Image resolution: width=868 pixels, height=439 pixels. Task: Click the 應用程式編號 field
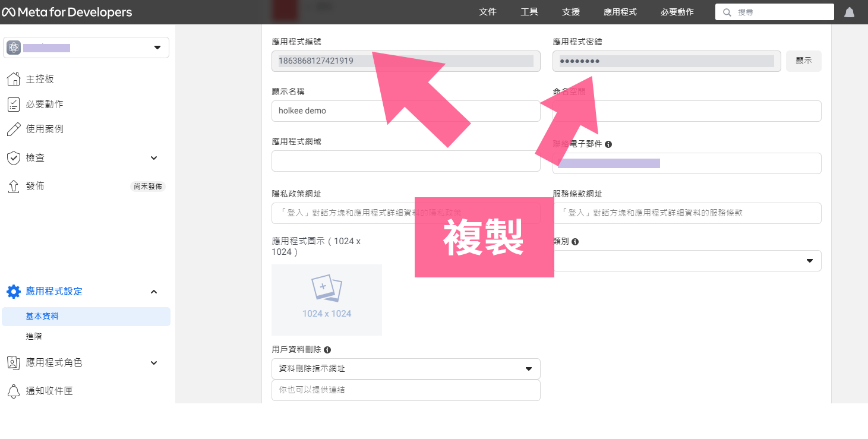(x=406, y=61)
